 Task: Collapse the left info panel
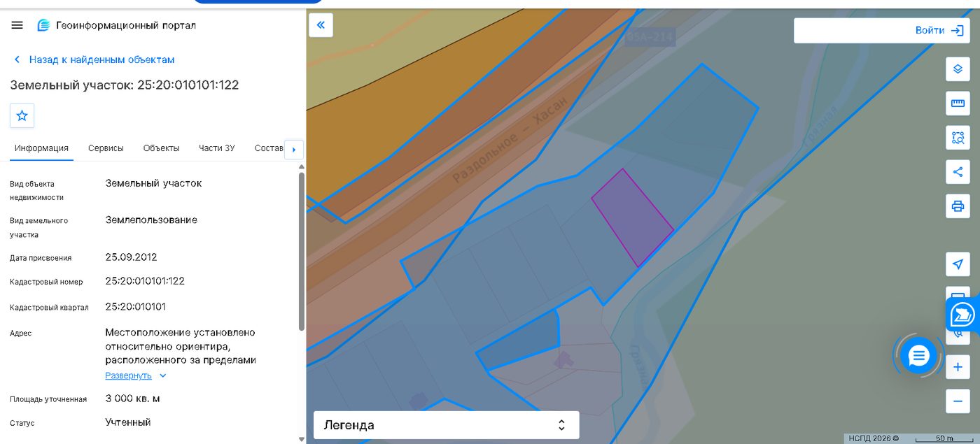[321, 25]
